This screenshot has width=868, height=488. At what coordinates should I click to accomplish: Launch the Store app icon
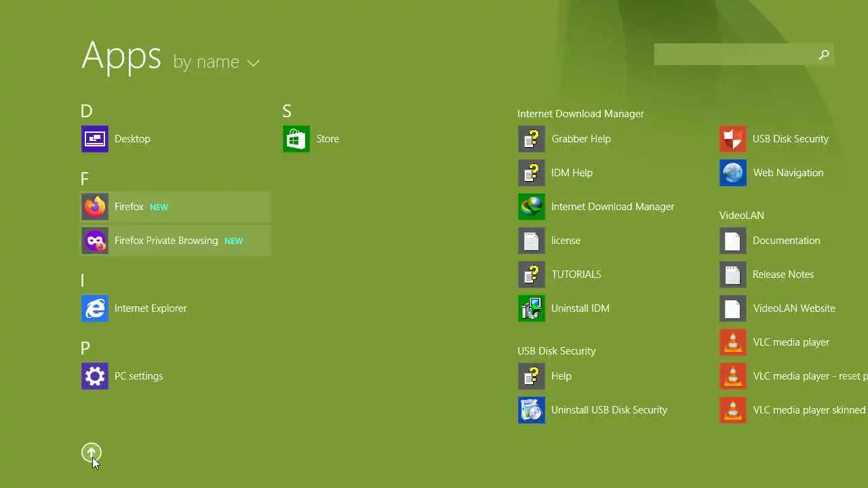296,139
